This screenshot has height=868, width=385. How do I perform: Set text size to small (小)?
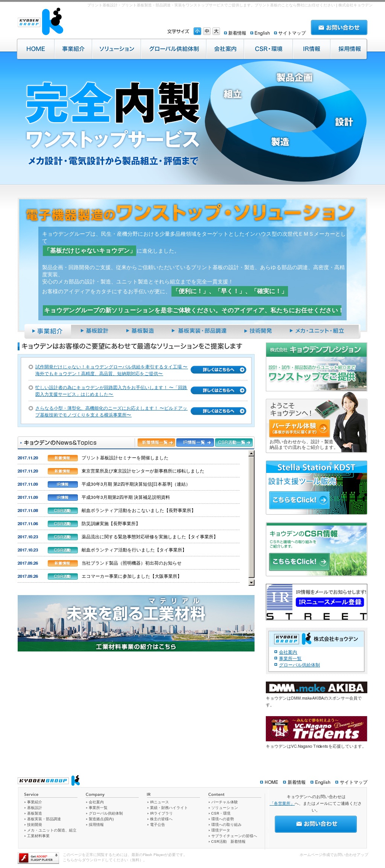click(x=197, y=31)
